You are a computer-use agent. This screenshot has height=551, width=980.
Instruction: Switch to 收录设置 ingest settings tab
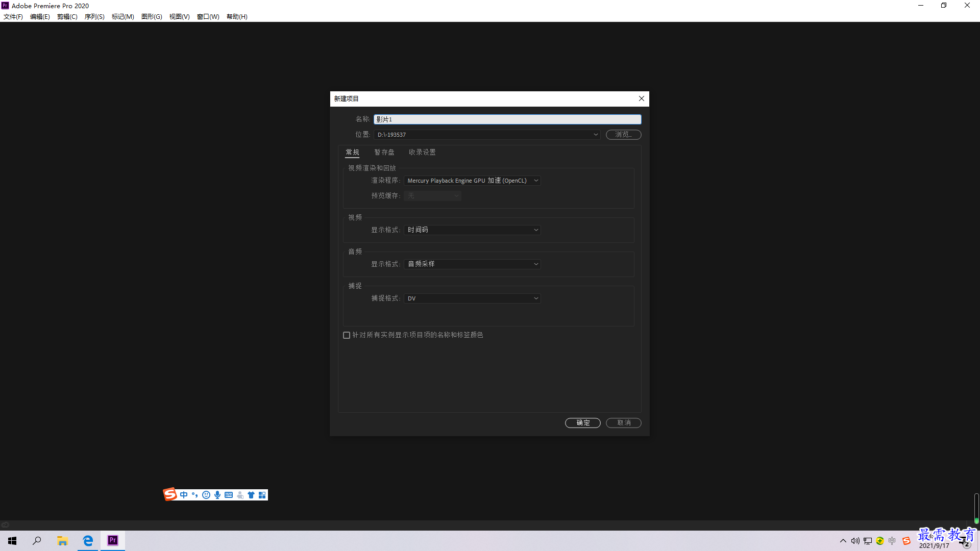pyautogui.click(x=422, y=152)
